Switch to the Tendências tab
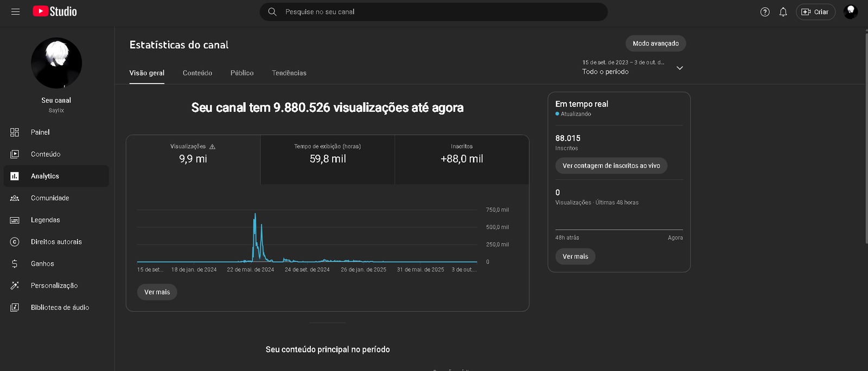Image resolution: width=868 pixels, height=371 pixels. [x=289, y=73]
